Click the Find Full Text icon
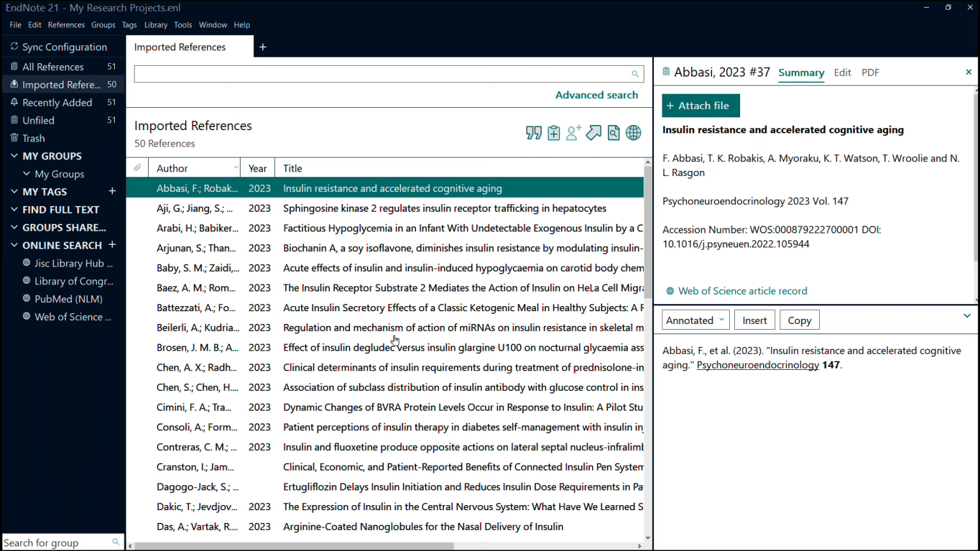 (x=614, y=133)
